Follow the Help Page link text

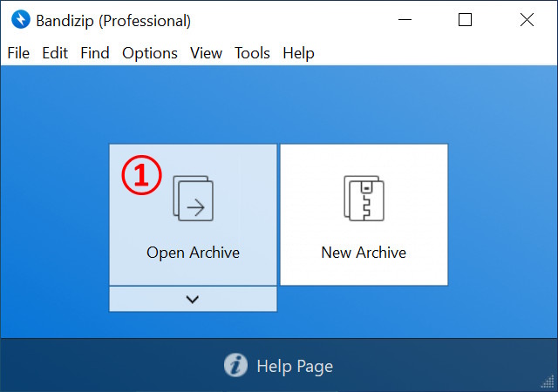(295, 366)
